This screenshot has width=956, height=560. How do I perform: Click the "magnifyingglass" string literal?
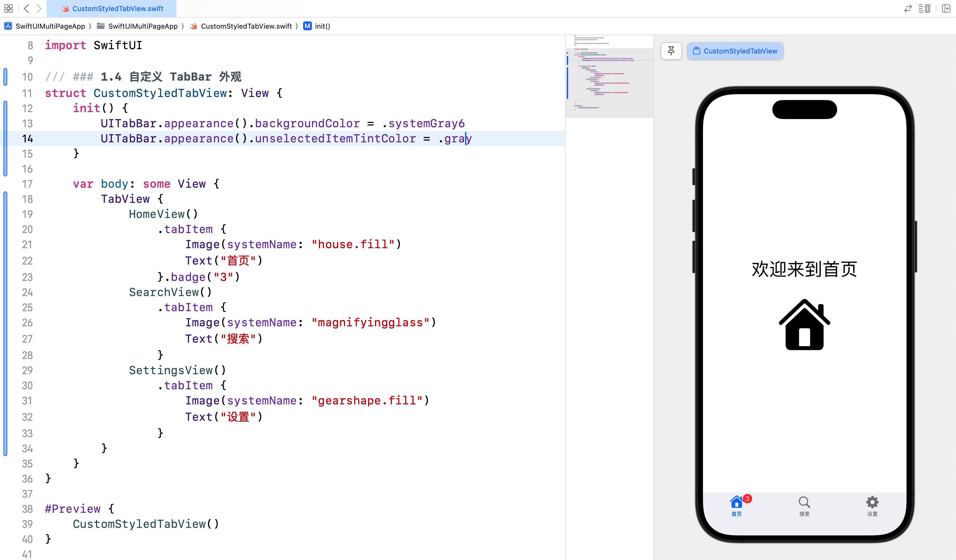(371, 322)
